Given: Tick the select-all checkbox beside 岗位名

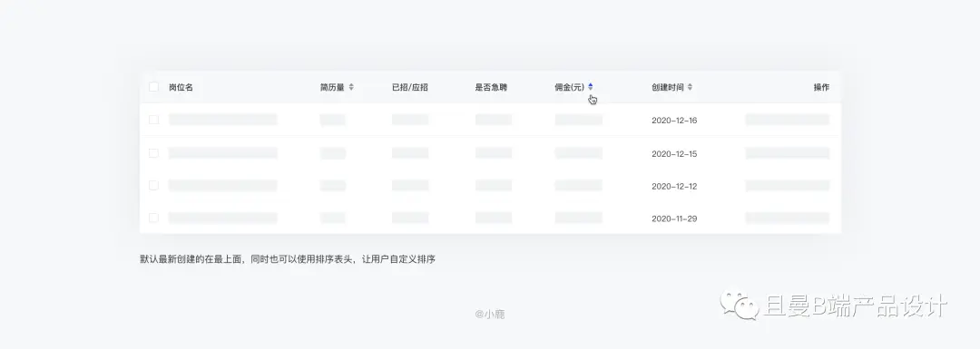Looking at the screenshot, I should click(153, 87).
